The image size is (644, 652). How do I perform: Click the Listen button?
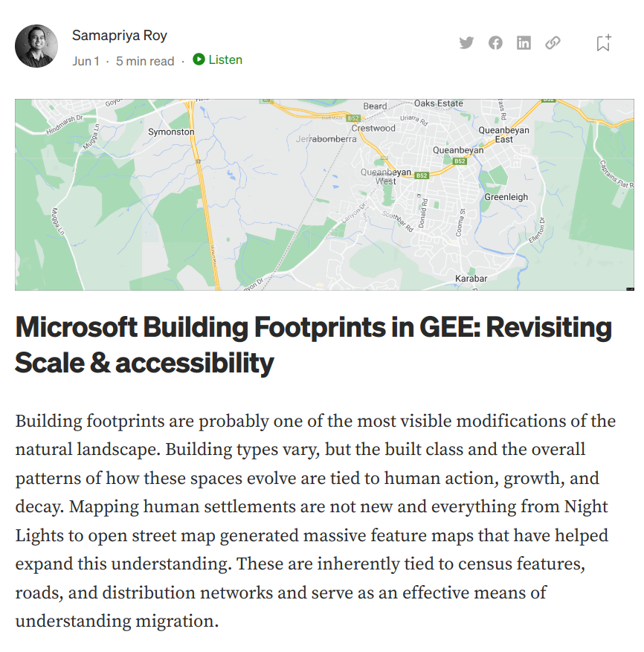tap(217, 60)
